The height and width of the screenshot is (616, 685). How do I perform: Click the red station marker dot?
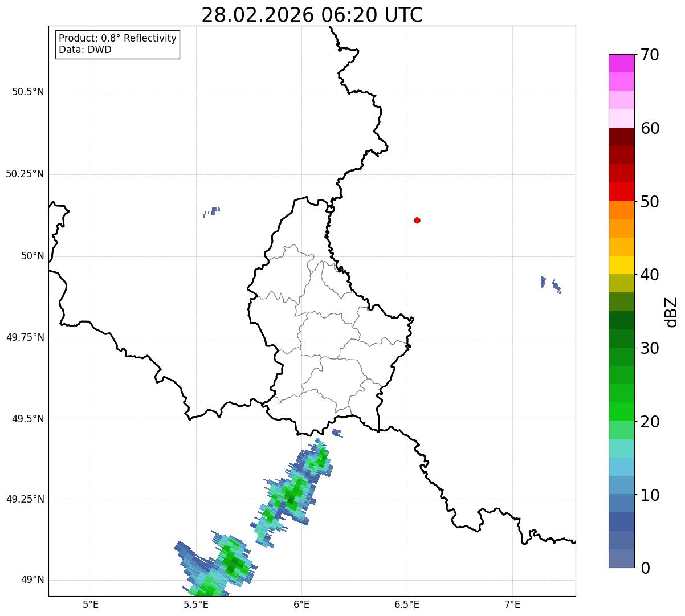click(417, 220)
